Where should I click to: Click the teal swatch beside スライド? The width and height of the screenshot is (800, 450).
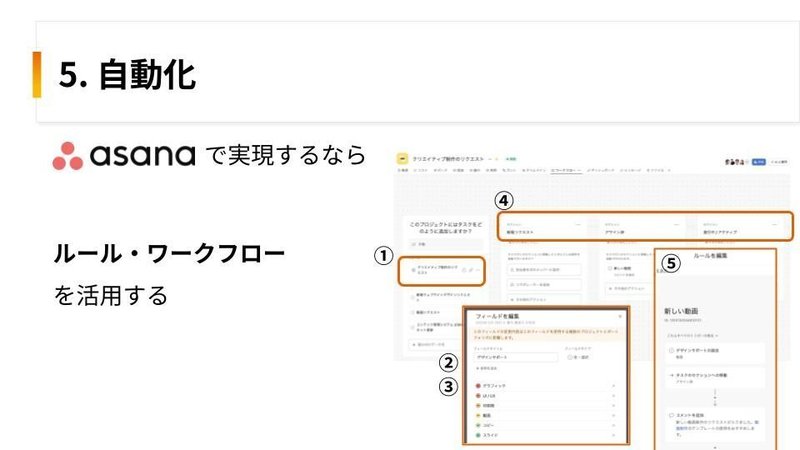[x=478, y=435]
